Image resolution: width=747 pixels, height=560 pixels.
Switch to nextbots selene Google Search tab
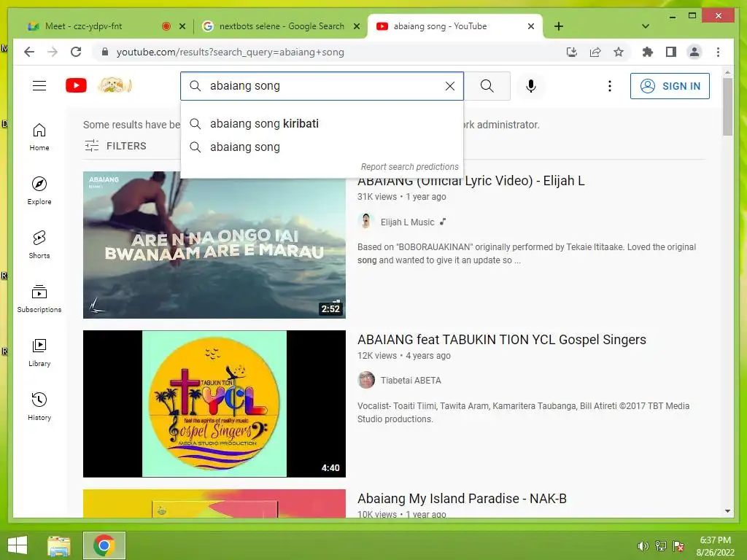pyautogui.click(x=282, y=26)
